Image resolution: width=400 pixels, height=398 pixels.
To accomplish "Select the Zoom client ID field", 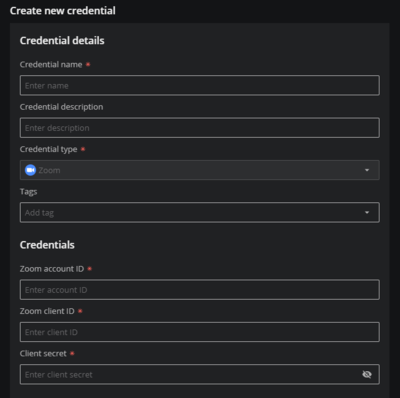I will [x=200, y=332].
